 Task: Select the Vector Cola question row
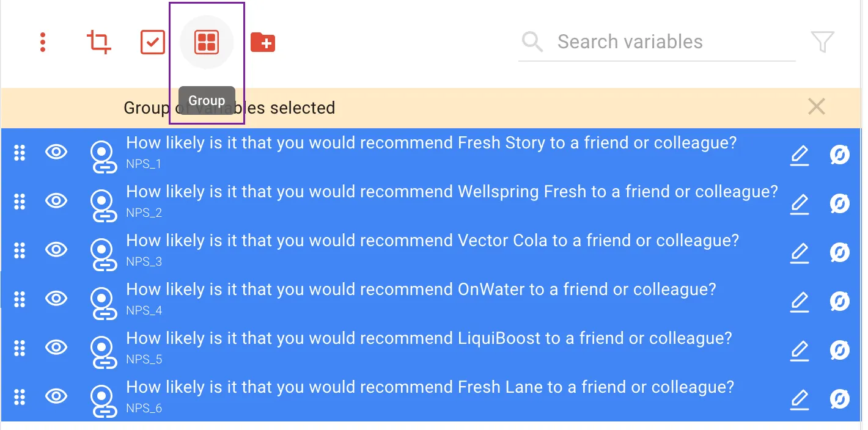pyautogui.click(x=432, y=241)
